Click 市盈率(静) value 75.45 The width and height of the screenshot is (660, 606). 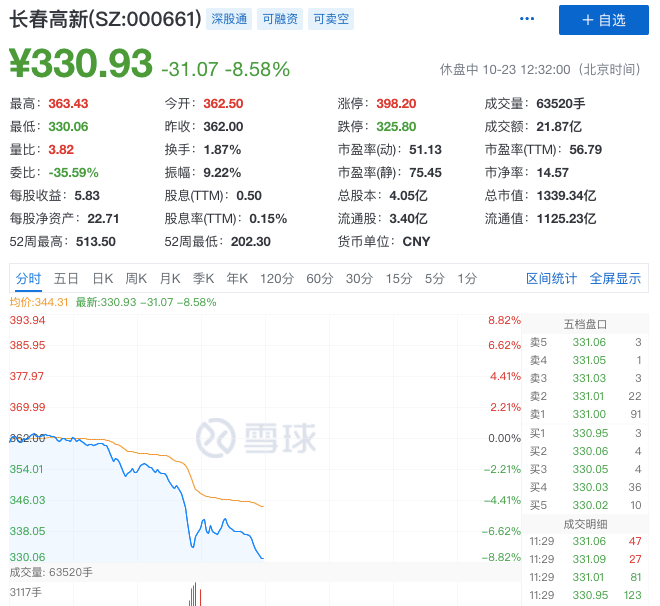pos(425,173)
